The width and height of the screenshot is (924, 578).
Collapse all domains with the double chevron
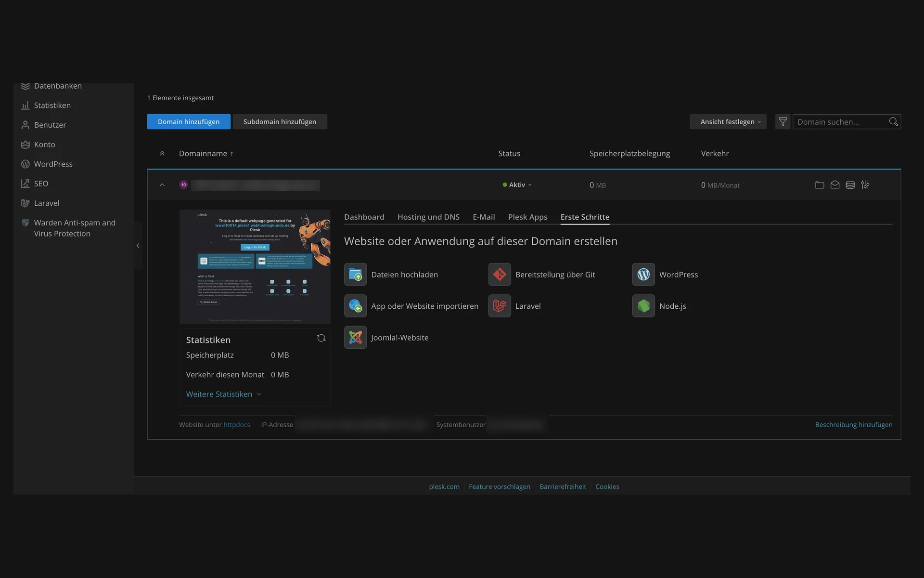[x=162, y=154]
